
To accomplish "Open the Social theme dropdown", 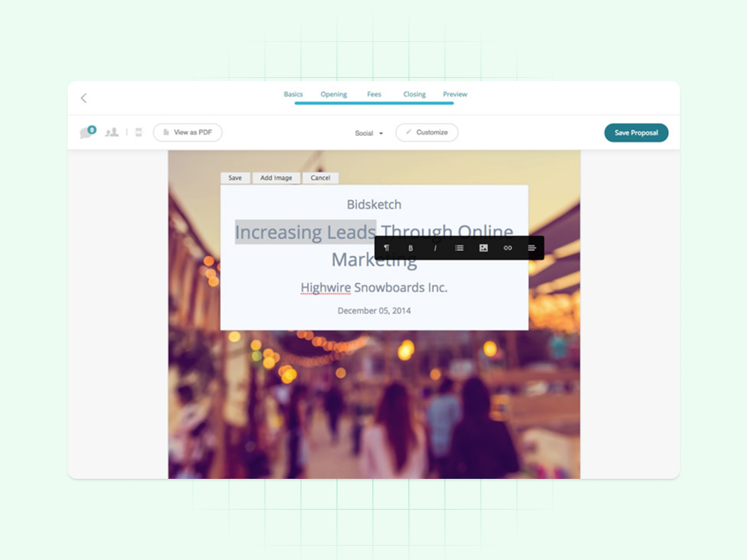I will pyautogui.click(x=368, y=133).
